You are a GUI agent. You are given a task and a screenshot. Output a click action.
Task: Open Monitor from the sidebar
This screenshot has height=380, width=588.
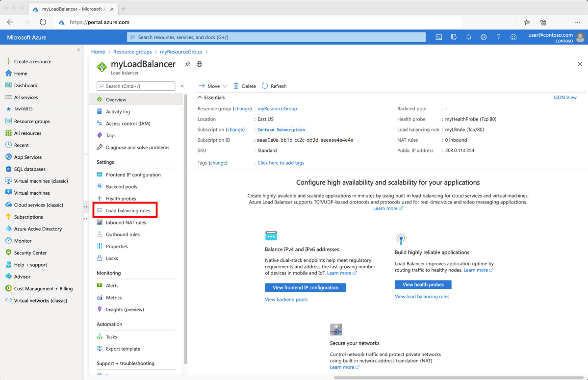23,241
